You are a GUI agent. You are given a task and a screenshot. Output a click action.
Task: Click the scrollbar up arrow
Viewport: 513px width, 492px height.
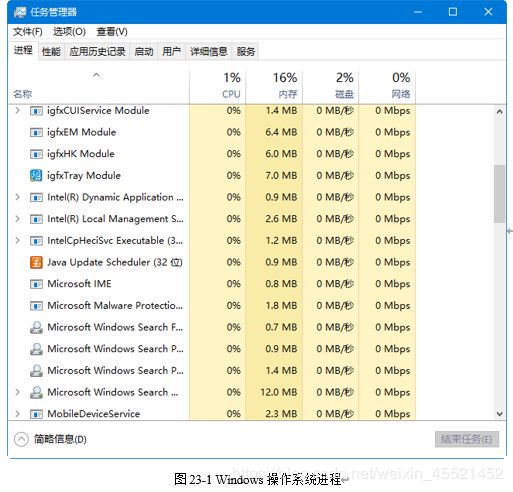pos(499,111)
